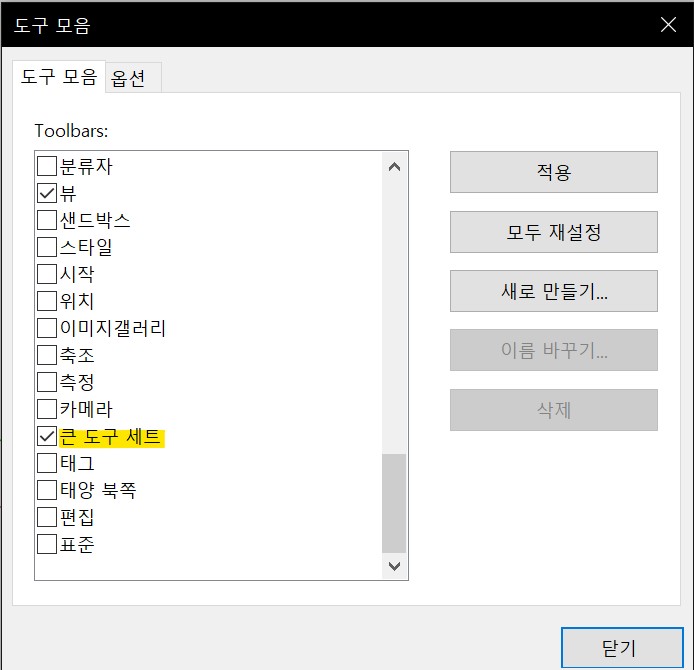Image resolution: width=694 pixels, height=670 pixels.
Task: Enable the 태그 toolbar checkbox
Action: 47,463
